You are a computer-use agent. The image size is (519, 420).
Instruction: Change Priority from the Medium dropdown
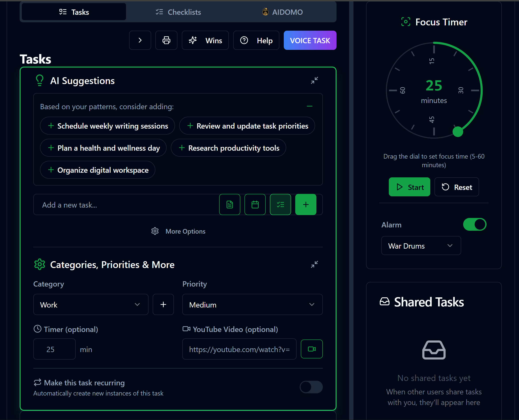252,304
